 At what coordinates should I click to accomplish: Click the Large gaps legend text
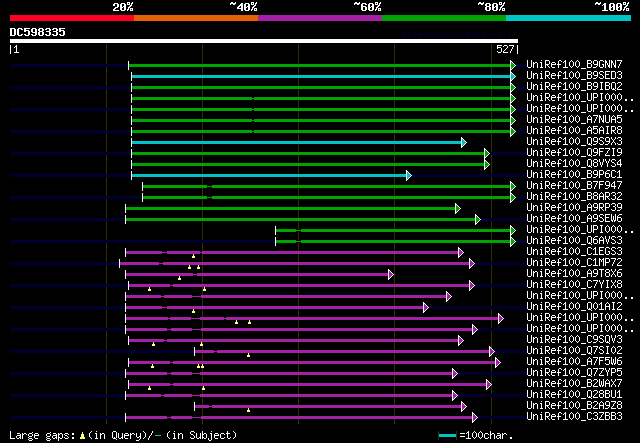pyautogui.click(x=123, y=435)
